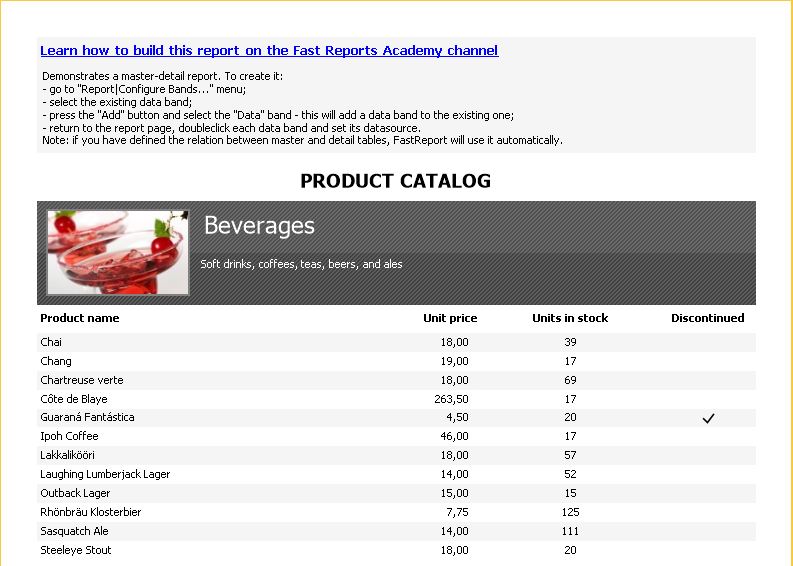Click the Discontinued checkmark for Guaraná Fantástica

[708, 418]
